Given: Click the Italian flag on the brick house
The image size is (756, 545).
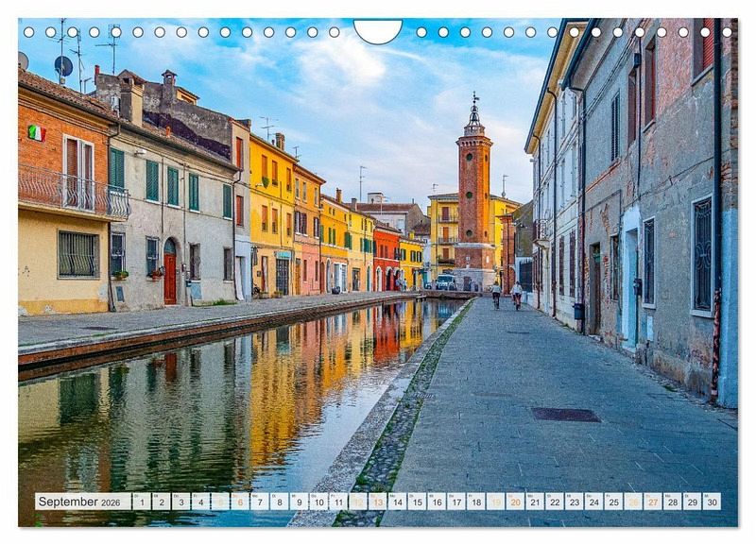Looking at the screenshot, I should pyautogui.click(x=36, y=133).
